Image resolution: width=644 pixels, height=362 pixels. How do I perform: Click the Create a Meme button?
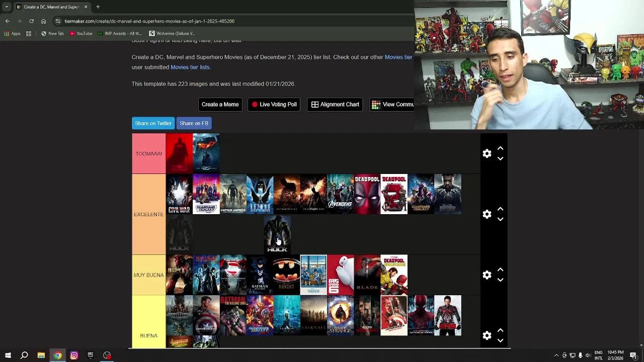220,105
